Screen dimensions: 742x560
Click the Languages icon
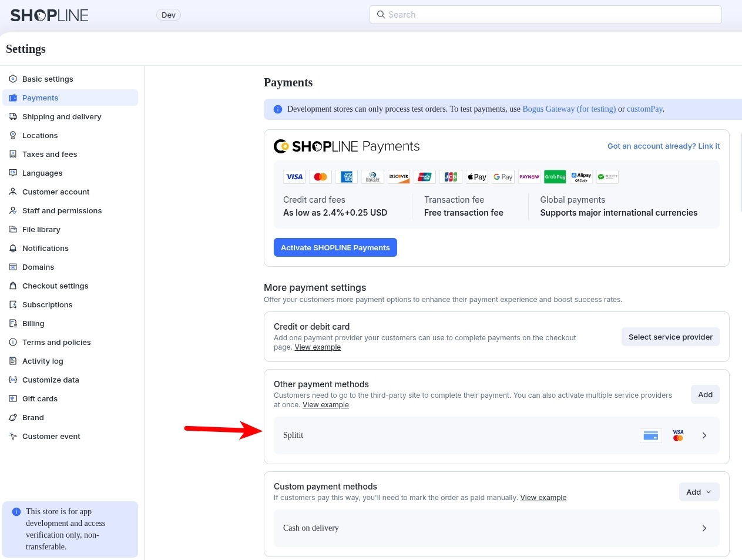click(13, 173)
